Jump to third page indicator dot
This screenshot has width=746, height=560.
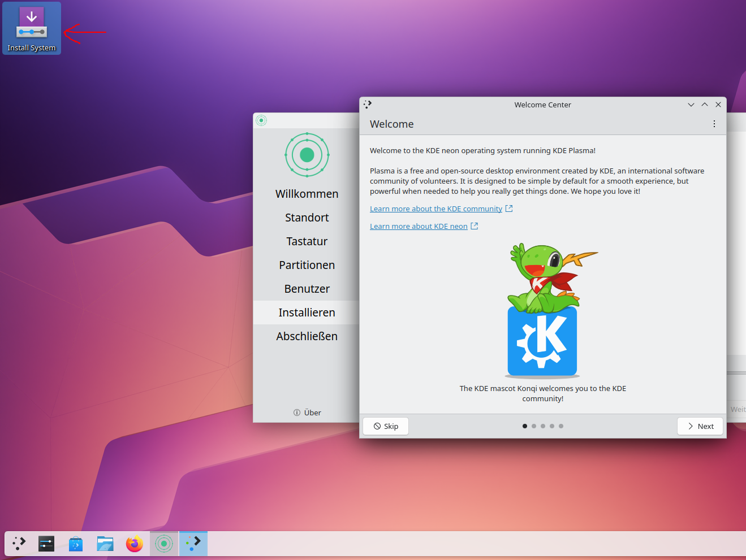[x=543, y=426]
